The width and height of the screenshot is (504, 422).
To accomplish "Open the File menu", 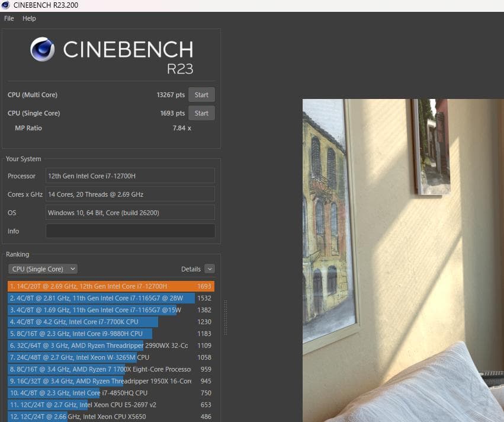I will [x=9, y=18].
